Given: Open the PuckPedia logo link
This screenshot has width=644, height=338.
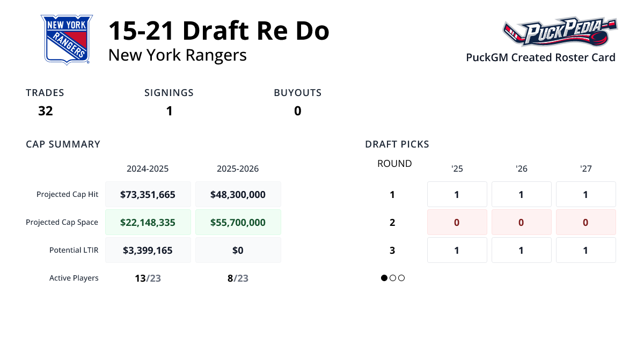Looking at the screenshot, I should click(x=559, y=32).
